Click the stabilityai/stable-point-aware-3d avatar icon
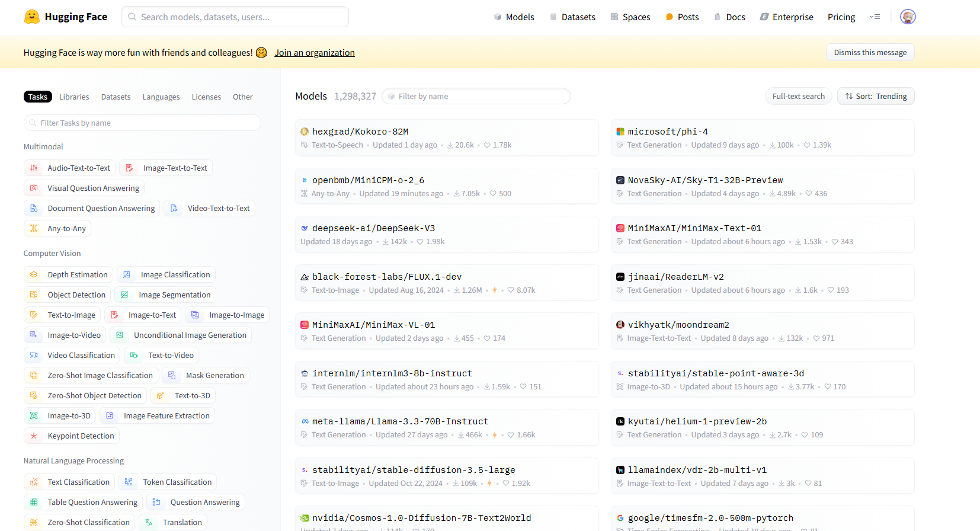The height and width of the screenshot is (531, 980). coord(620,373)
